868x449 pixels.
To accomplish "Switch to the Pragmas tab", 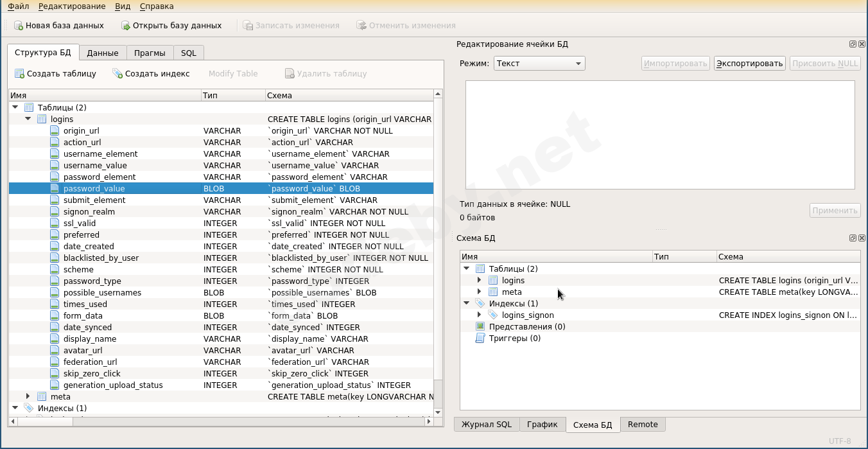I will pos(149,53).
